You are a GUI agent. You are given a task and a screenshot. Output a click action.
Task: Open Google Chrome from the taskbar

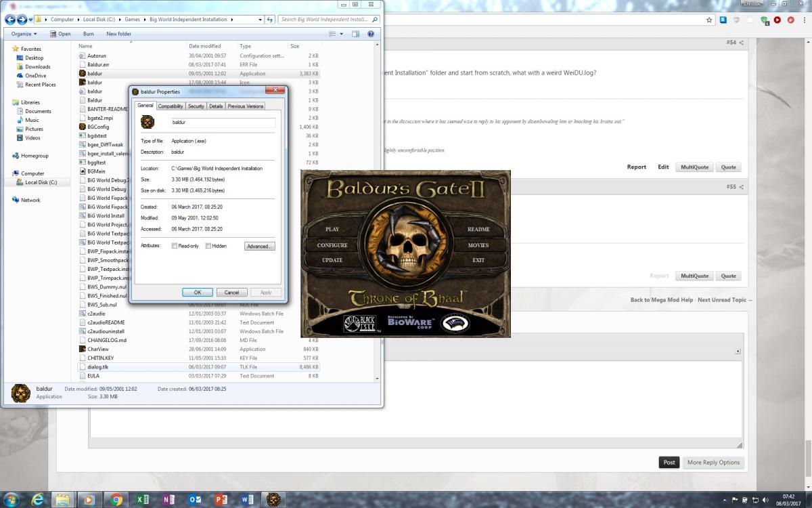coord(116,500)
